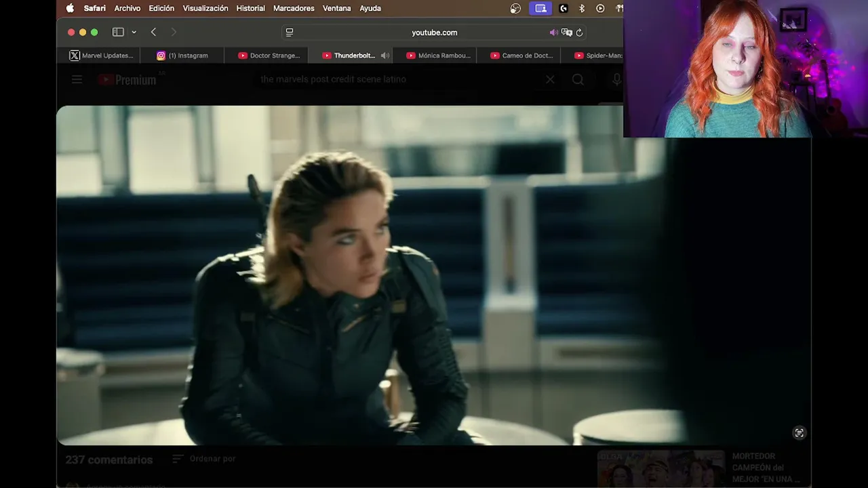This screenshot has width=868, height=488.
Task: Switch to the Cameo de Doct tab
Action: 519,56
